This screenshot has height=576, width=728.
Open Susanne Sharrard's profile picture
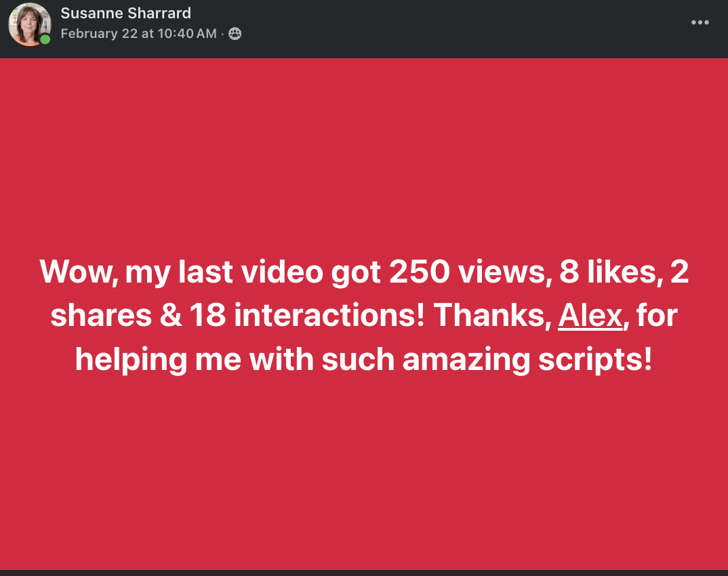click(28, 24)
